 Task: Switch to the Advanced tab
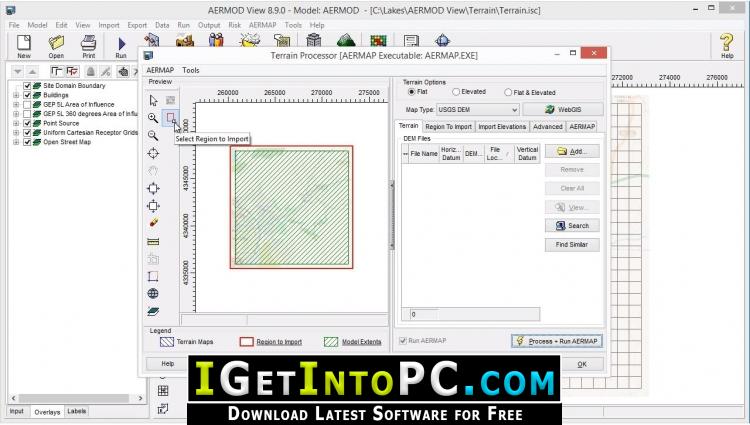(x=547, y=127)
